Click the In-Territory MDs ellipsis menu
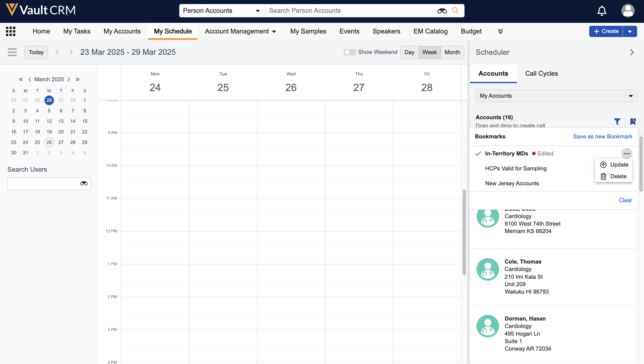Viewport: 644px width, 364px height. click(x=627, y=154)
